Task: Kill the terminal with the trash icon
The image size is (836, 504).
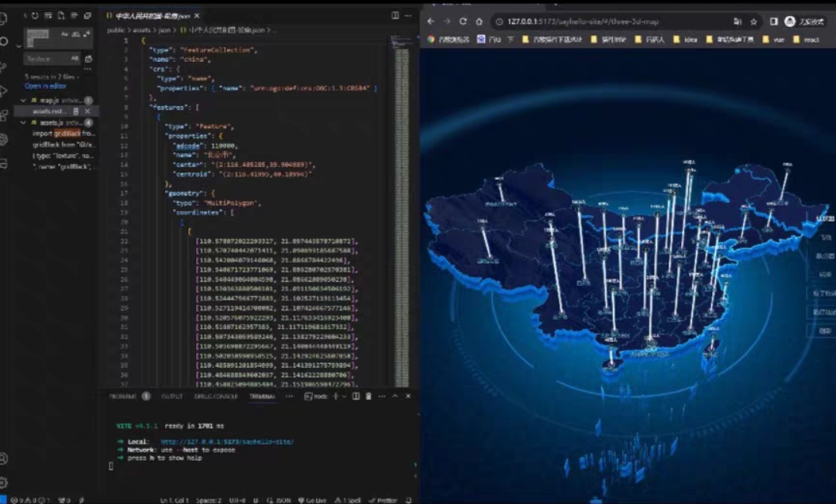Action: (368, 396)
